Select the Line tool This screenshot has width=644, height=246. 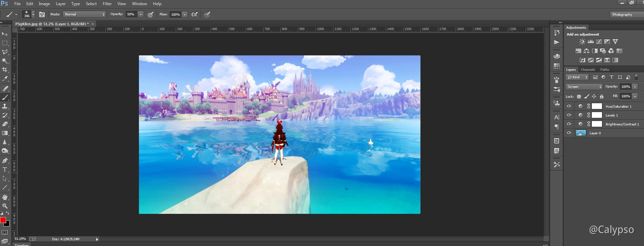(5, 187)
